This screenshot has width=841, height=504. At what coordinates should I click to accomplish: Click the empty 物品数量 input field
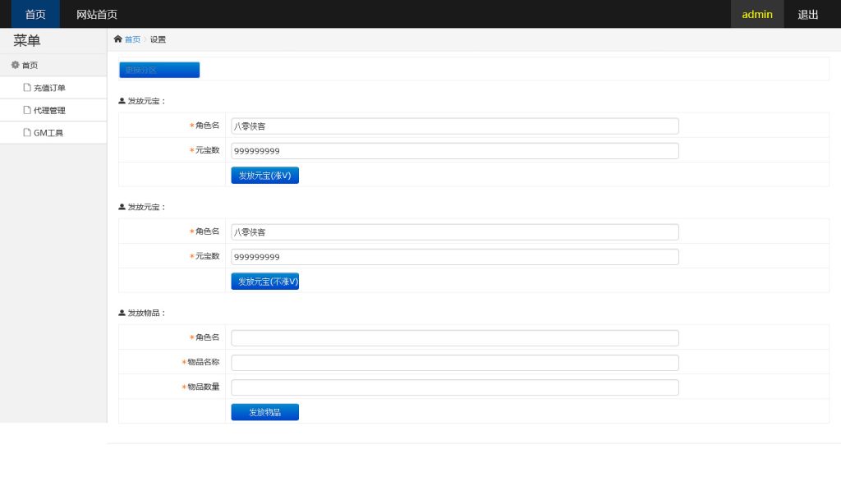[454, 387]
